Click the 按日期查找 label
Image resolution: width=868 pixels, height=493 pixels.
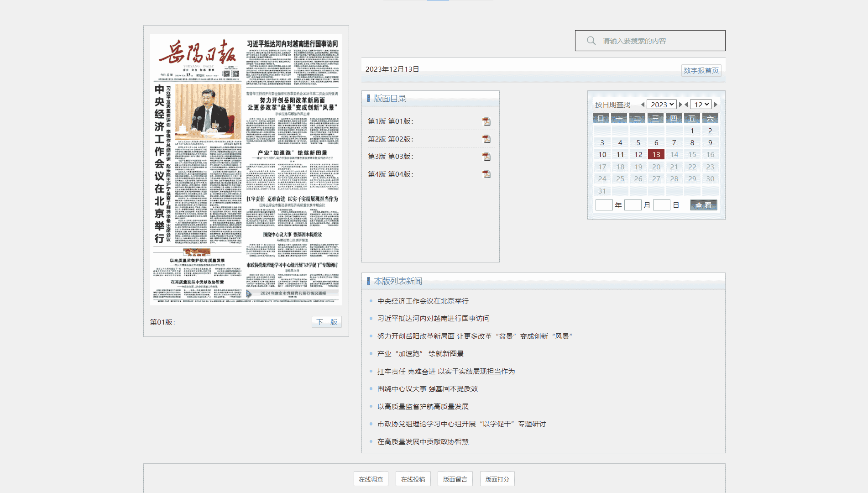point(612,105)
